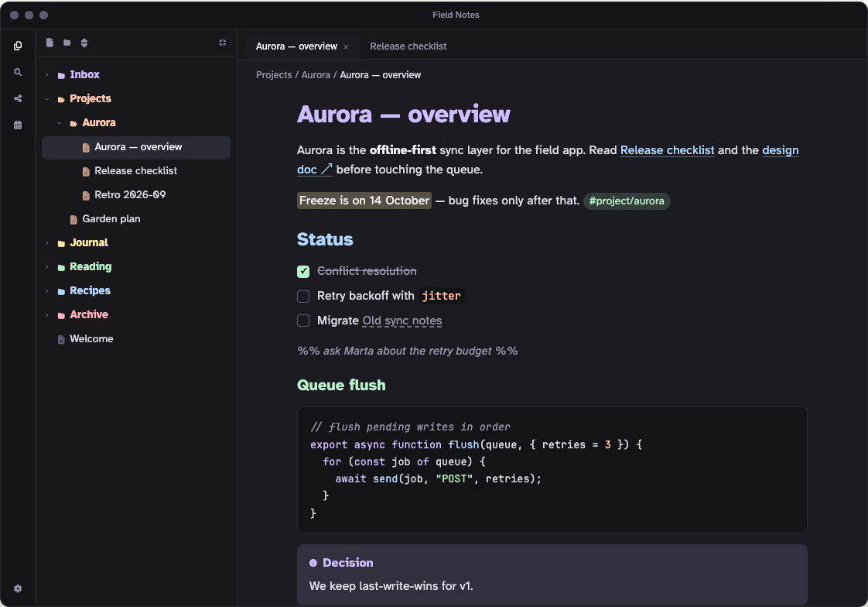The image size is (868, 607).
Task: Open the files explorer icon in the ribbon
Action: coord(18,46)
